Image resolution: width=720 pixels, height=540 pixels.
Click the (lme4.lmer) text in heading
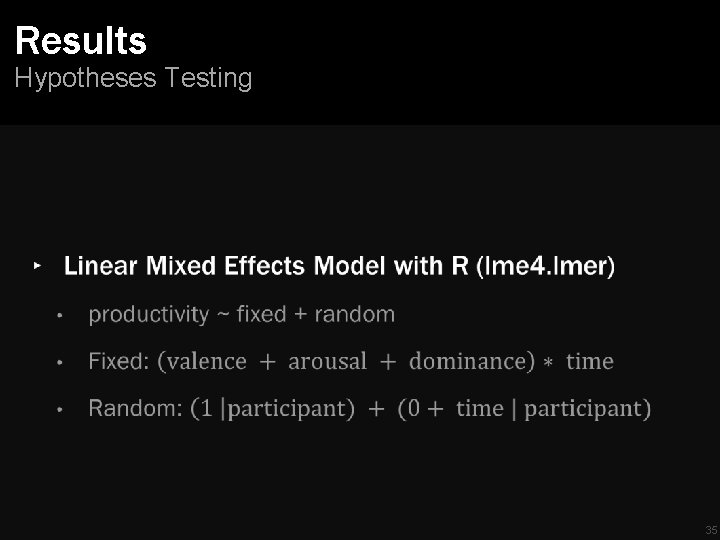(547, 266)
